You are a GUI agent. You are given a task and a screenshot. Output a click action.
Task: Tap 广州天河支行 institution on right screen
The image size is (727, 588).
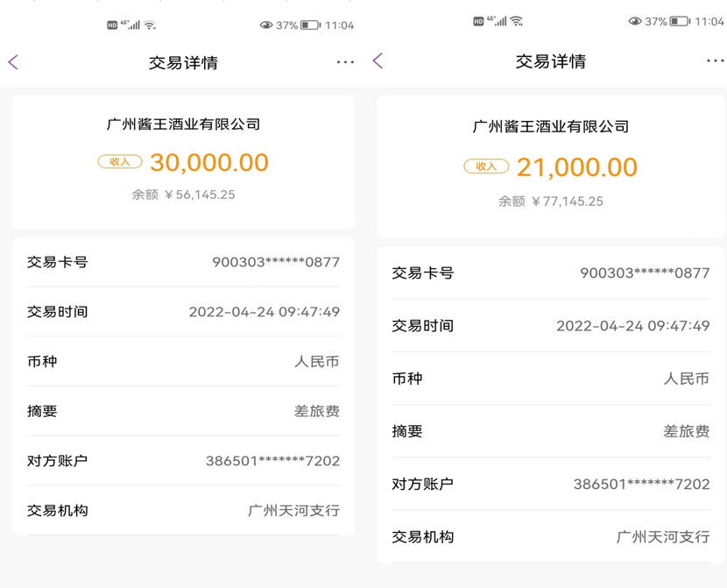tap(662, 537)
